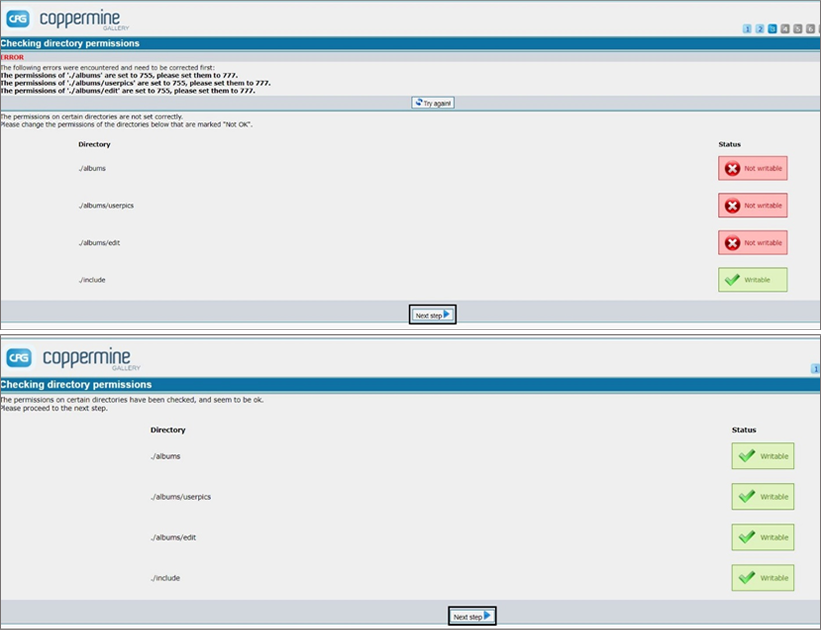The image size is (821, 630).
Task: Click the red ERROR heading text
Action: [11, 57]
